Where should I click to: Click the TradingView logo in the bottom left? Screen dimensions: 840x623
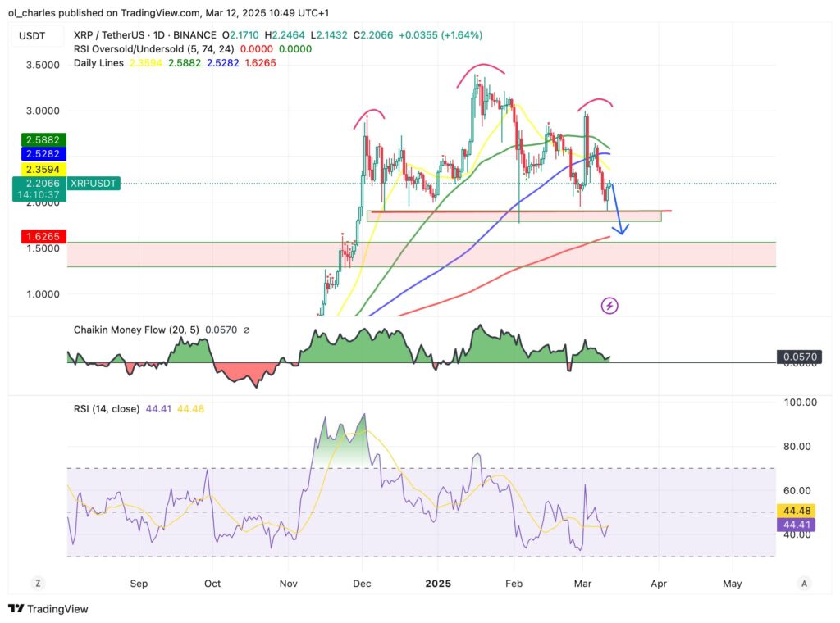click(x=17, y=609)
